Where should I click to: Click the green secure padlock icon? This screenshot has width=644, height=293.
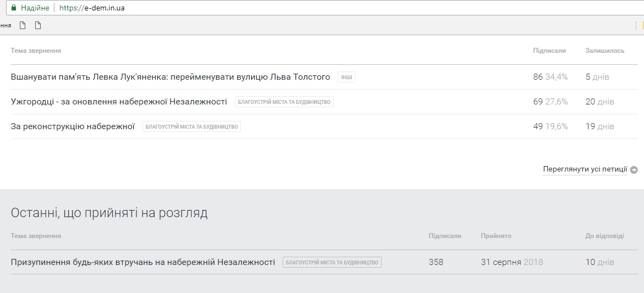[x=14, y=8]
